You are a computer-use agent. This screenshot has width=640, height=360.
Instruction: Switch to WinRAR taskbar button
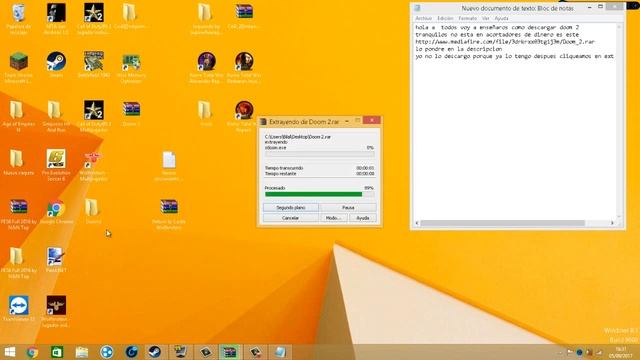click(230, 352)
